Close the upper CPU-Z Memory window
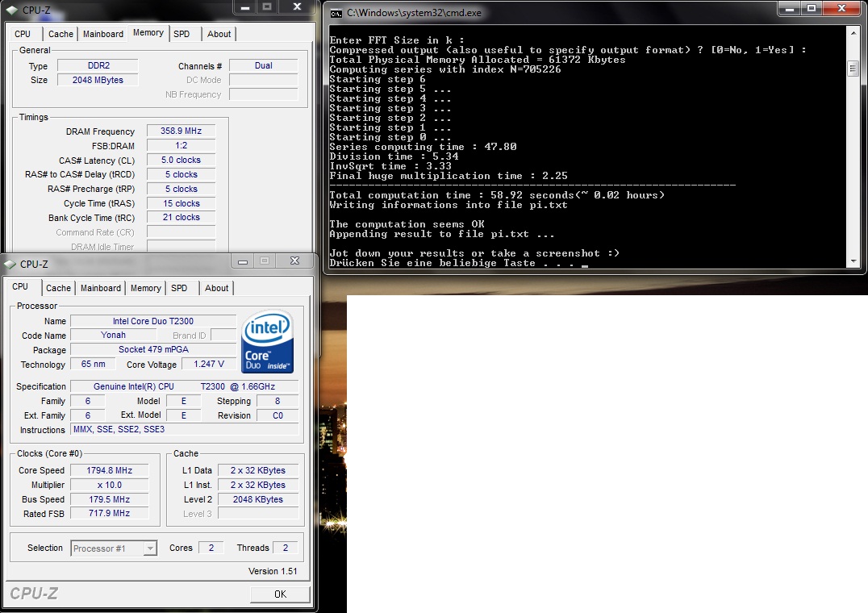 [x=298, y=6]
